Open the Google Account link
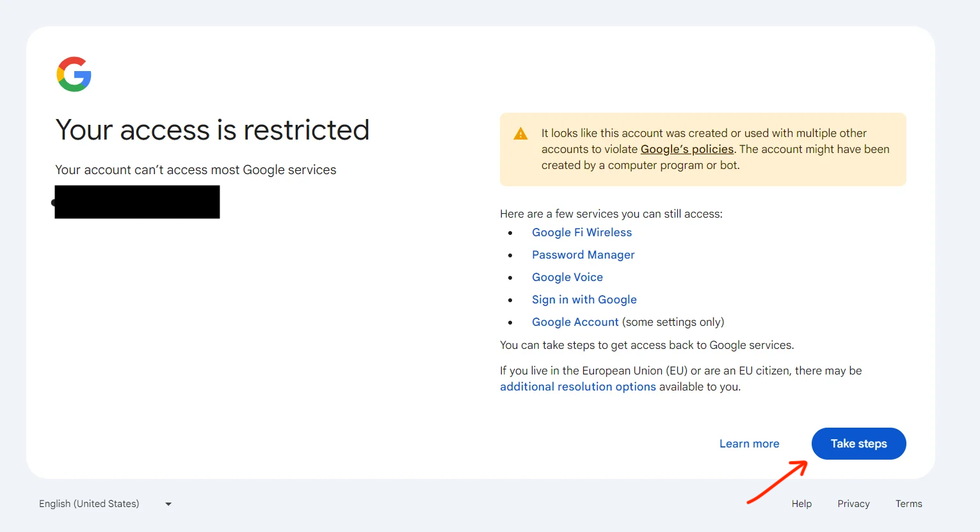 (575, 322)
